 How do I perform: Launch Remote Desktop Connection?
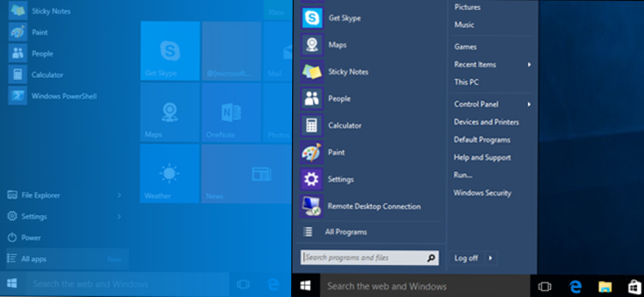(373, 206)
